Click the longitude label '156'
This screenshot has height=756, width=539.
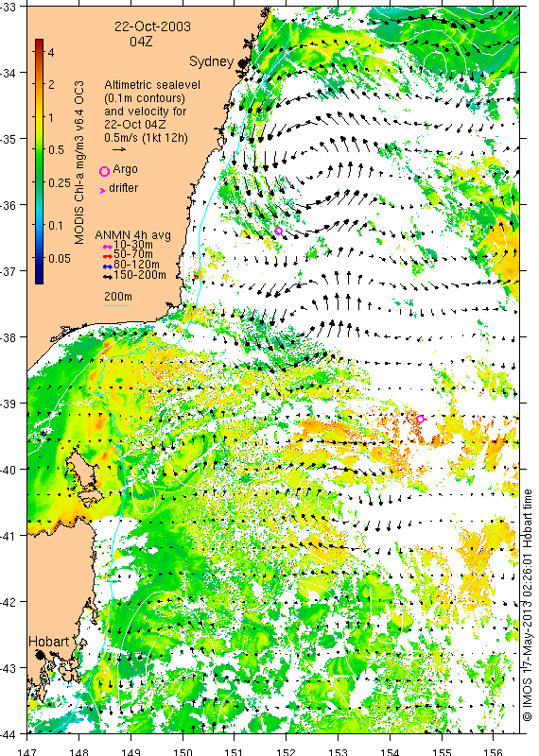494,751
